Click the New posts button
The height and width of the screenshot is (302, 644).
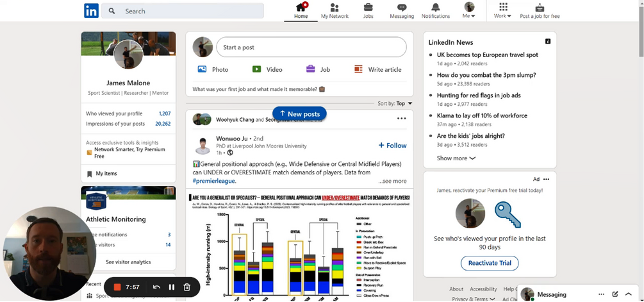(x=299, y=114)
